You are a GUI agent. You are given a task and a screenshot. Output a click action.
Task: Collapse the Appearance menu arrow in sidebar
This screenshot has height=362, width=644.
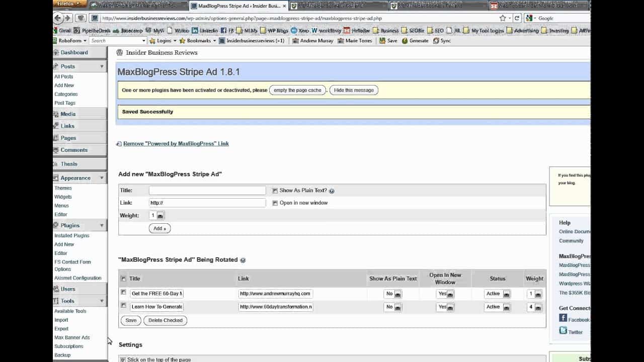[x=102, y=178]
